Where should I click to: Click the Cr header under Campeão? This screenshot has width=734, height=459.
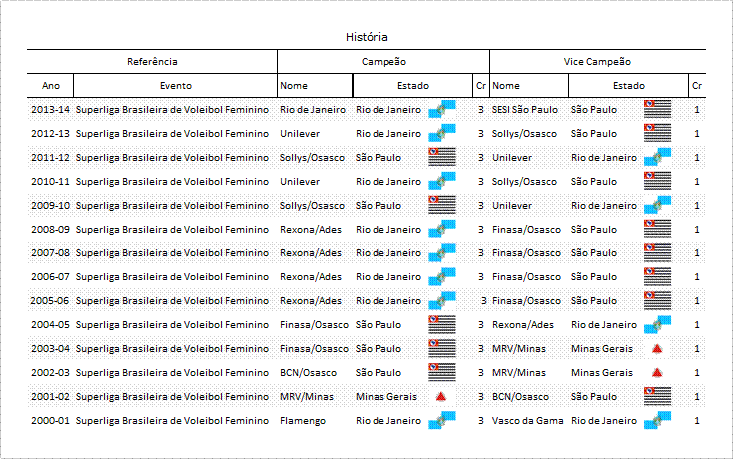point(481,86)
